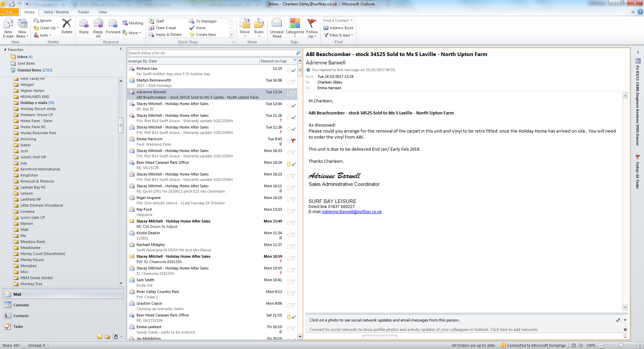The height and width of the screenshot is (349, 644).
Task: Arrange messages using Arrange By: Date
Action: (x=143, y=61)
